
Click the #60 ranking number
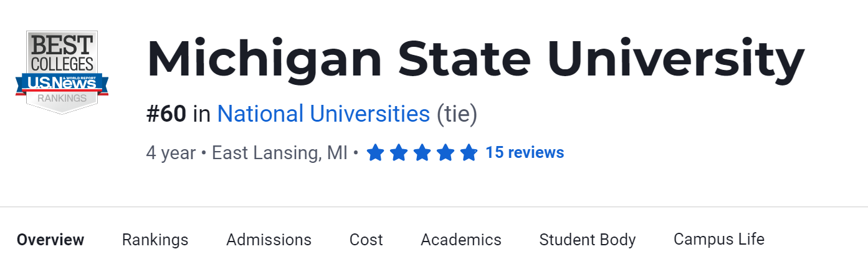click(x=166, y=114)
